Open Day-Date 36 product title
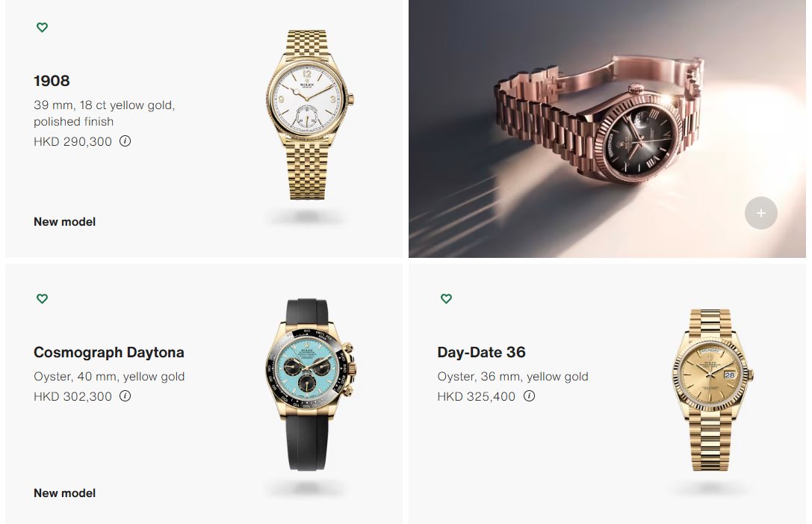 pos(481,352)
